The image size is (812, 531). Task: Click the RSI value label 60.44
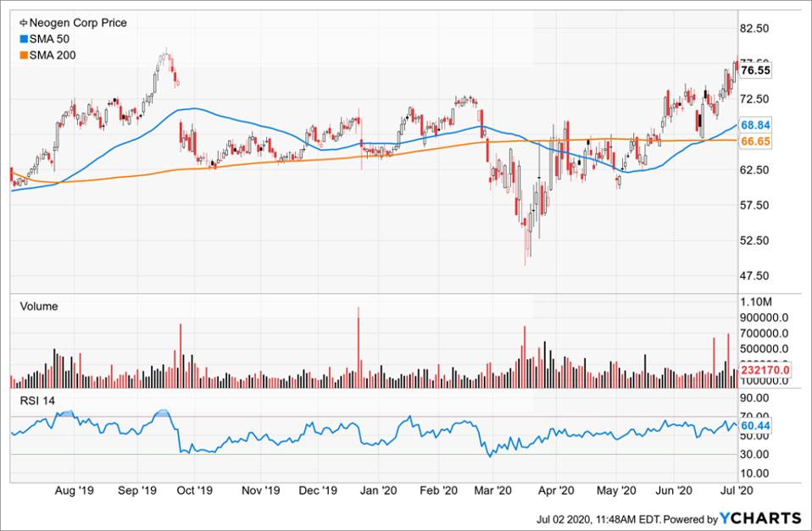(x=755, y=426)
